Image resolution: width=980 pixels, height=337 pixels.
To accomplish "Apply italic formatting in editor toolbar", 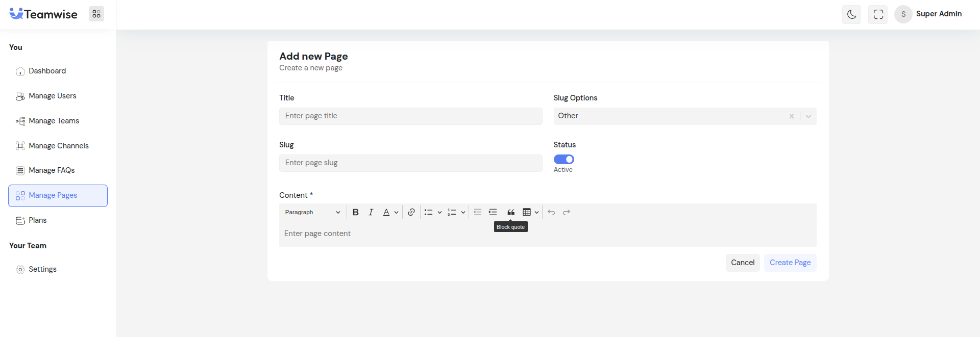I will click(x=371, y=212).
